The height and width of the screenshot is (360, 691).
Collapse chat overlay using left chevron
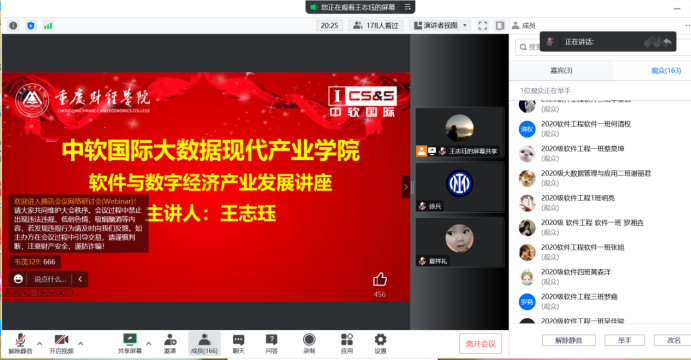click(x=80, y=279)
